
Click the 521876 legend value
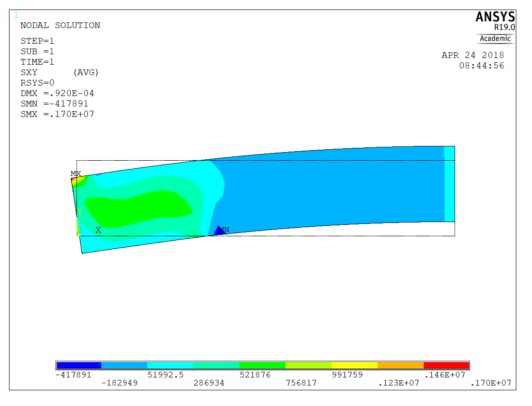click(x=255, y=375)
